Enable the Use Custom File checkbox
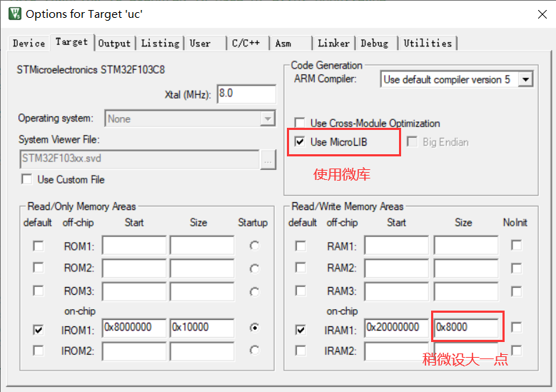556x392 pixels. point(26,179)
